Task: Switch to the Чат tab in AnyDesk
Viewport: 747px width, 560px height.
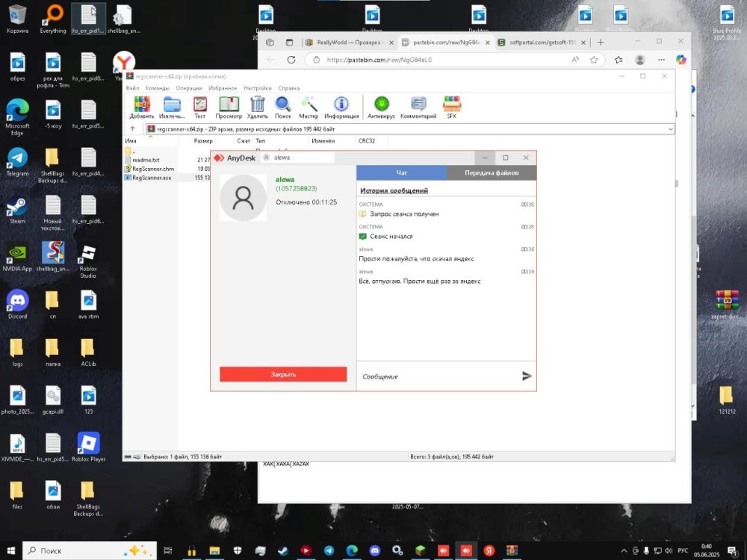Action: (402, 173)
